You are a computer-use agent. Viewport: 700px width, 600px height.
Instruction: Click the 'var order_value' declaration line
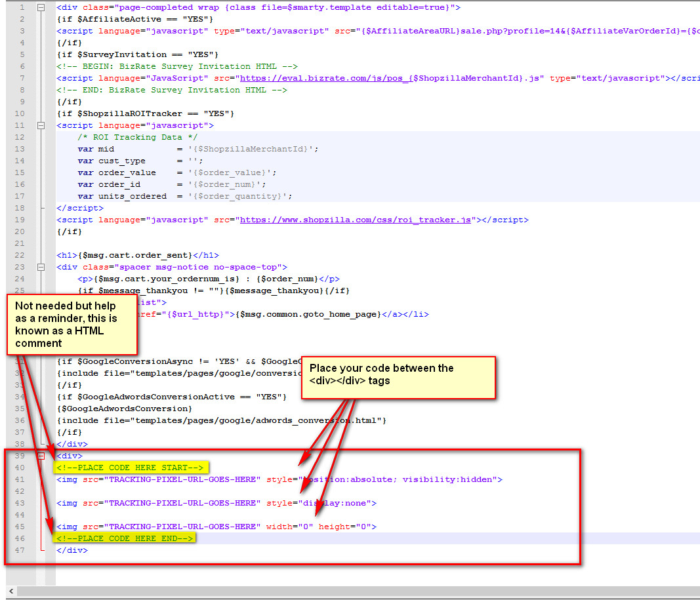(x=176, y=172)
